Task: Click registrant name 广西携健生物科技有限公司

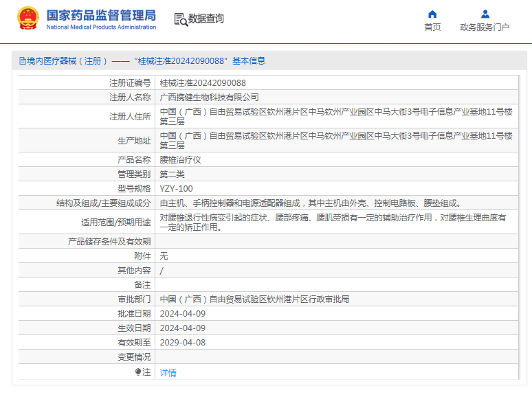Action: click(x=210, y=98)
